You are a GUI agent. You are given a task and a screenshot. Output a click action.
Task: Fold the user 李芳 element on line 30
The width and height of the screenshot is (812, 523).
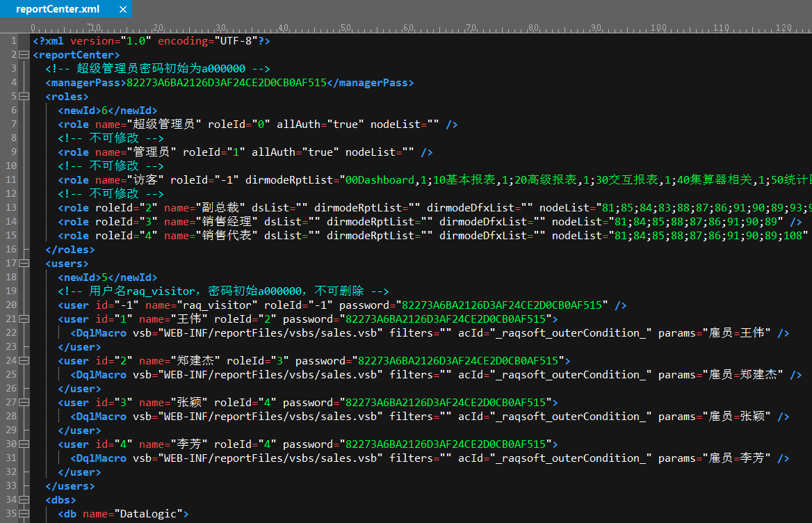point(24,444)
